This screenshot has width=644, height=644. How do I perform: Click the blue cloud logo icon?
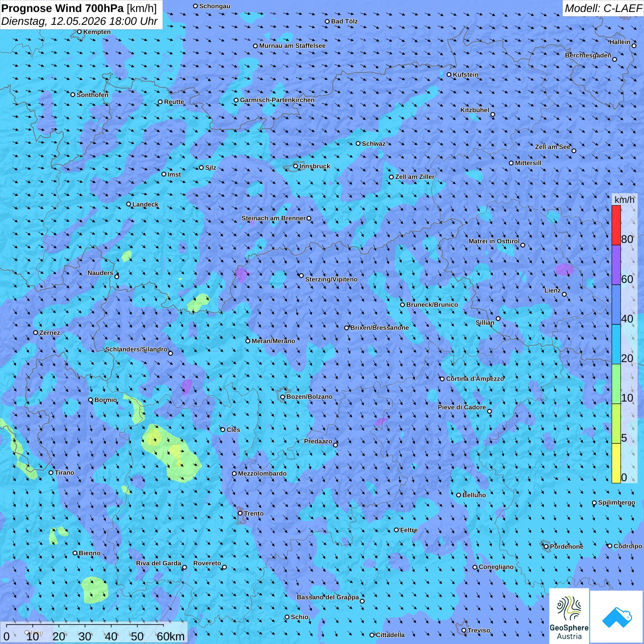617,617
